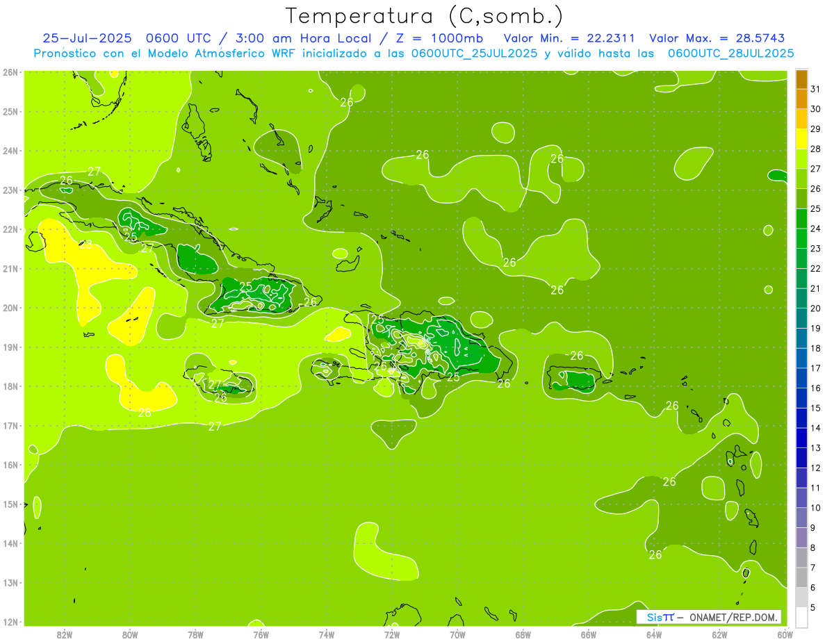Pick the dark orange 30–31 color scale segment
The width and height of the screenshot is (834, 644).
801,99
